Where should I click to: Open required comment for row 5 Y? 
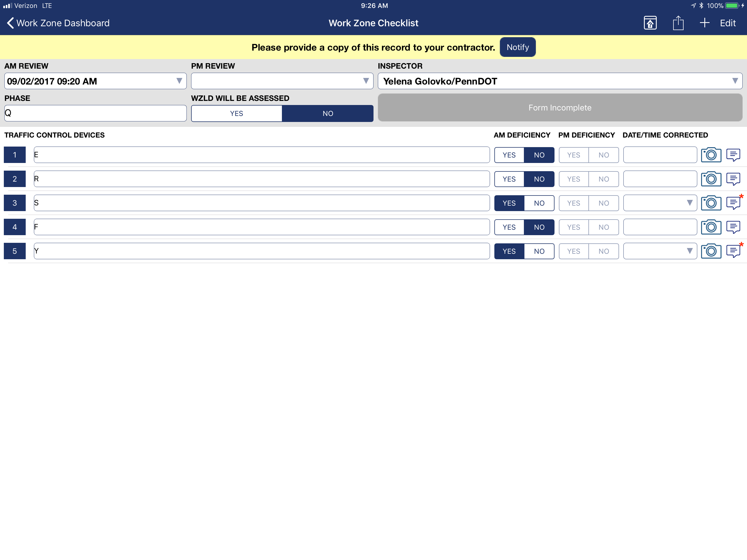coord(733,251)
